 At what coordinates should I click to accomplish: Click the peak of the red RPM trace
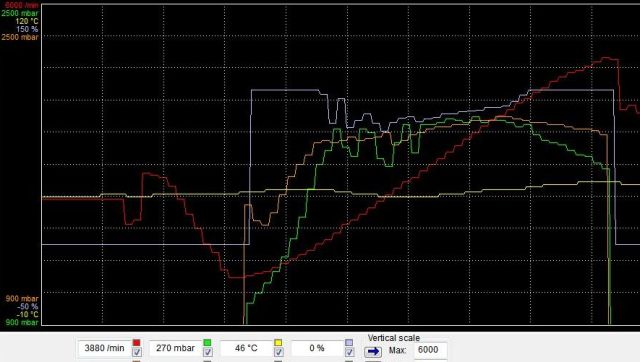pyautogui.click(x=607, y=58)
